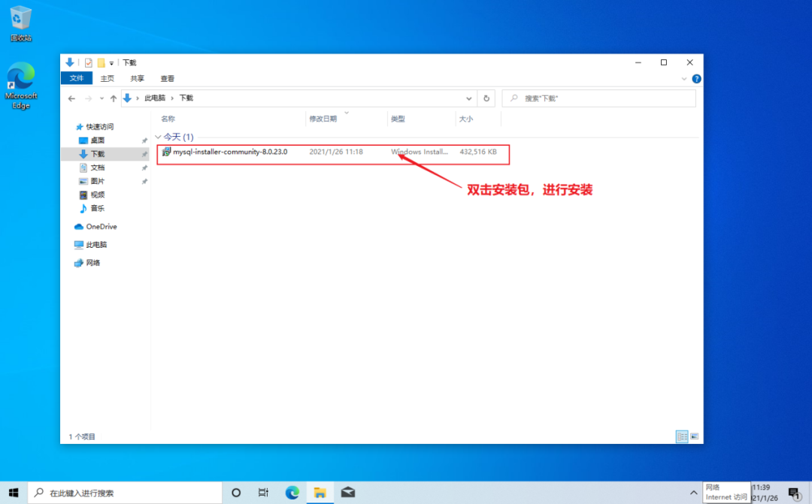Select 下载 in navigation pane
The width and height of the screenshot is (812, 504).
[97, 154]
